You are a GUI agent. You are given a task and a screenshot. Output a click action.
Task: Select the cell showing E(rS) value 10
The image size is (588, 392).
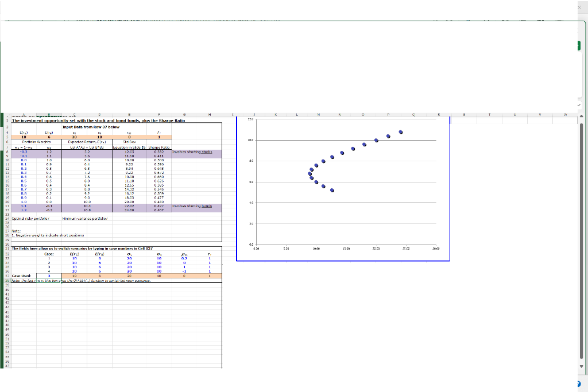(x=24, y=135)
